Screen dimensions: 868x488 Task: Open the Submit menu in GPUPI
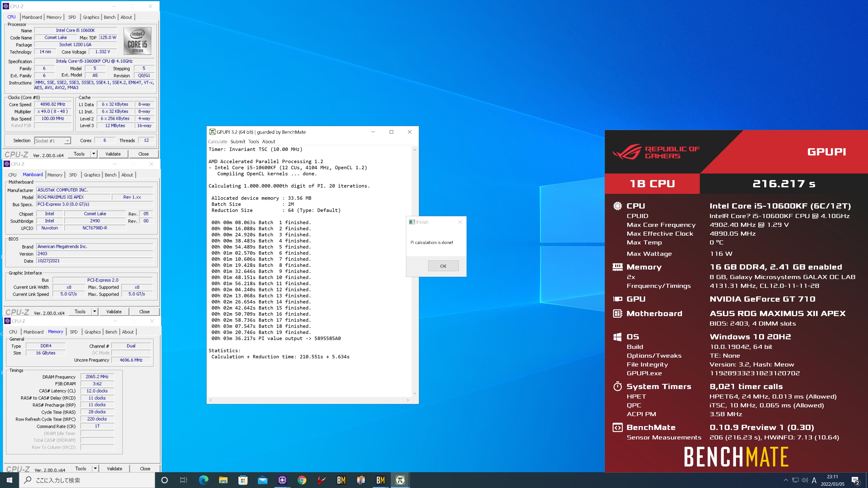(x=238, y=141)
